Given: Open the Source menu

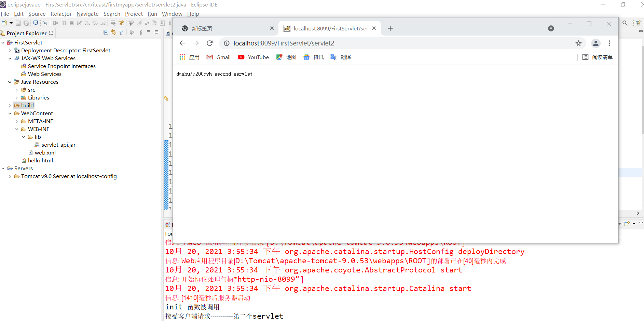Looking at the screenshot, I should [x=37, y=14].
